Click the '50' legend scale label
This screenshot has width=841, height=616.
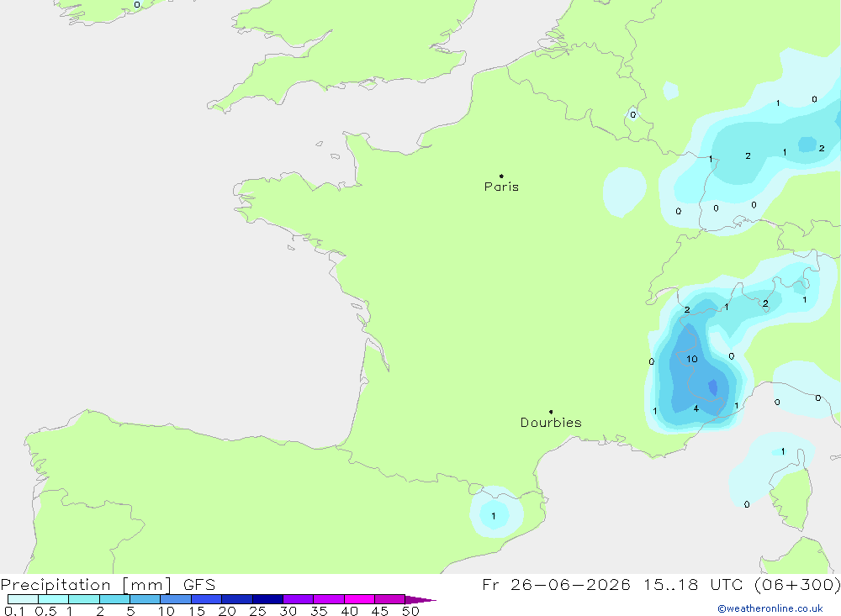pos(410,611)
